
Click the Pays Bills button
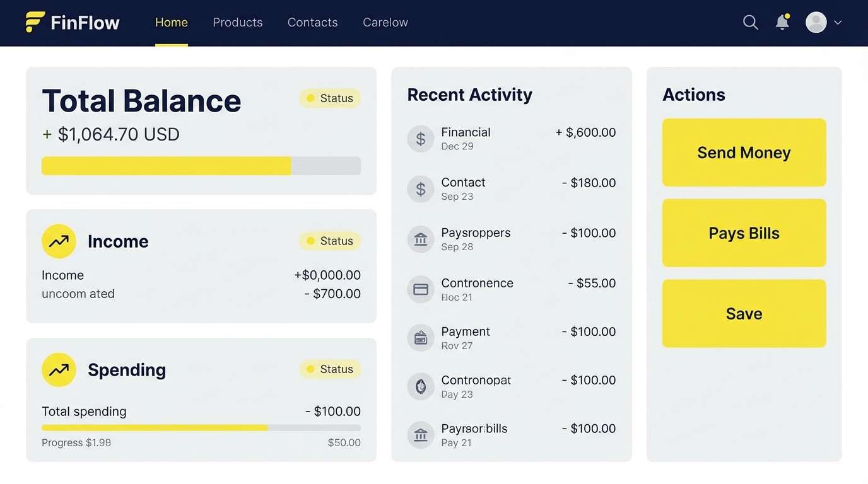tap(744, 233)
